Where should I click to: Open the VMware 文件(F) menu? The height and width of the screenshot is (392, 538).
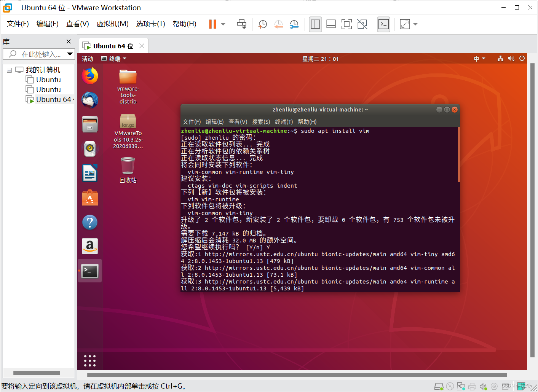click(x=18, y=24)
